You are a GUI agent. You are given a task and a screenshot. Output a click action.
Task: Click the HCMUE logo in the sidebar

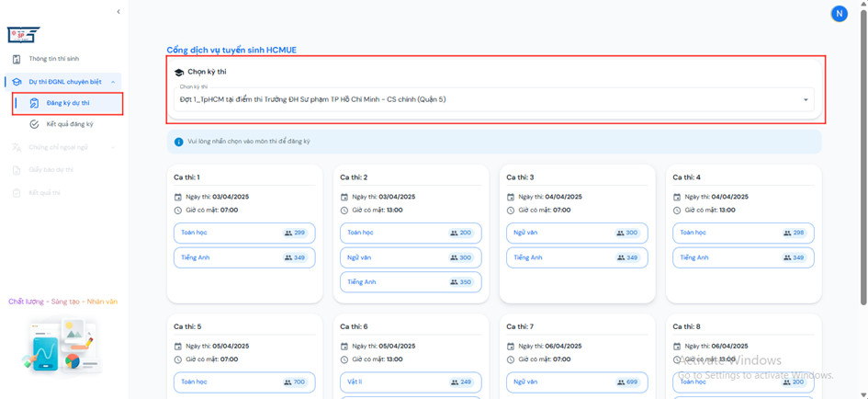click(23, 34)
